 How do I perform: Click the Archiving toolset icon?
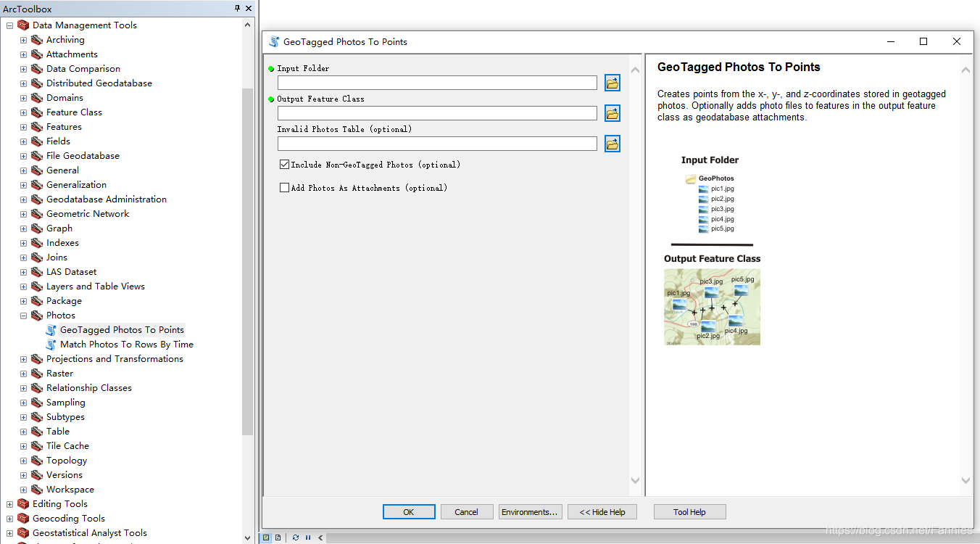(37, 40)
